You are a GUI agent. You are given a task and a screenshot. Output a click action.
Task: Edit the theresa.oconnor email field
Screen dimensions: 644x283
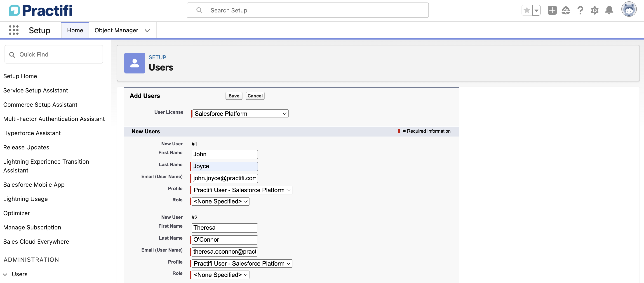pyautogui.click(x=225, y=252)
